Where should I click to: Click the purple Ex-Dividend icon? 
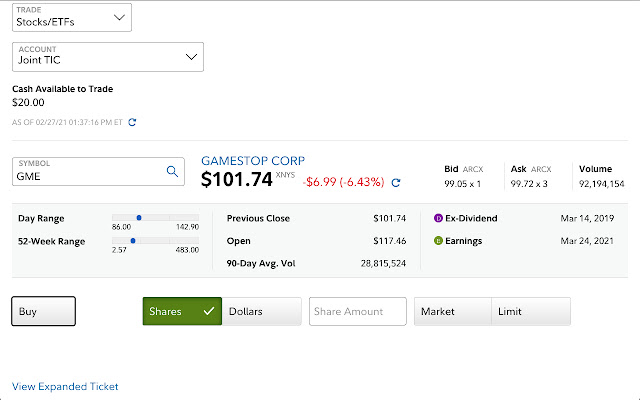click(438, 218)
